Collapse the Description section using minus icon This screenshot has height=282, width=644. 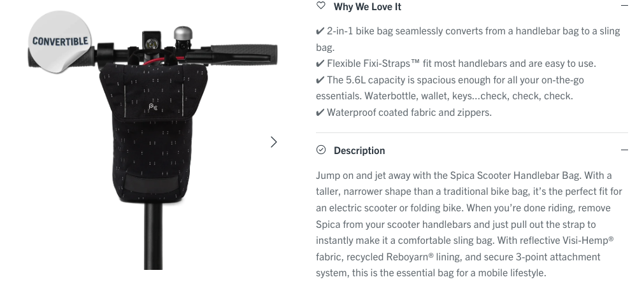pos(624,150)
